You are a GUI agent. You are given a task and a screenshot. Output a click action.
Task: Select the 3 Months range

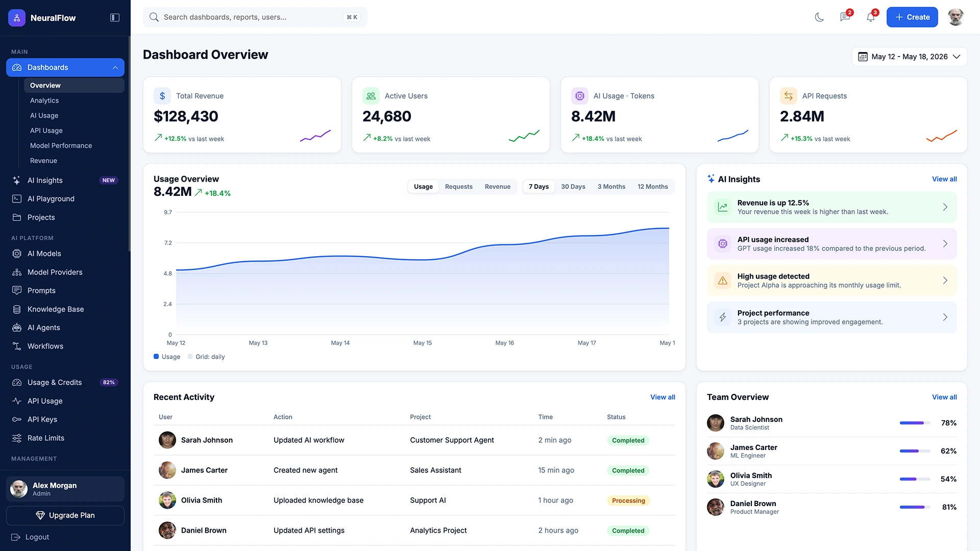[x=611, y=187]
